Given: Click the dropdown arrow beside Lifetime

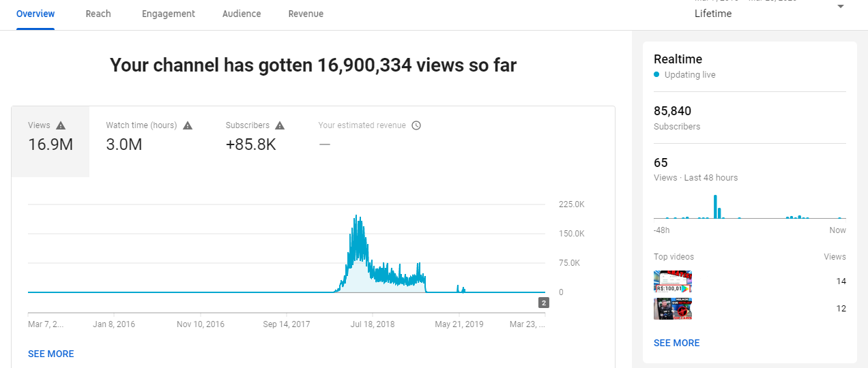Looking at the screenshot, I should [x=841, y=6].
